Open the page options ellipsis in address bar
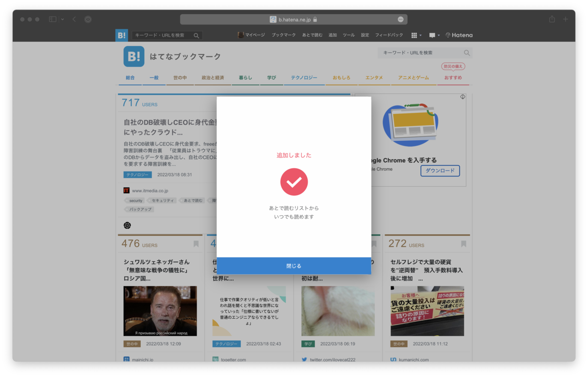588x377 pixels. click(400, 19)
